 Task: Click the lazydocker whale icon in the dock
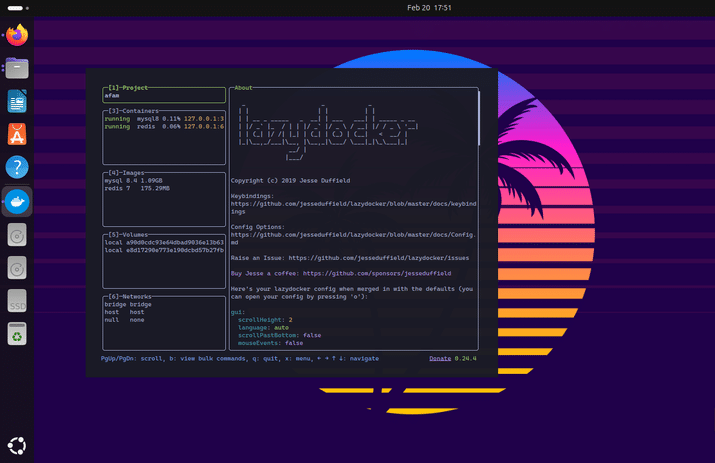point(17,201)
